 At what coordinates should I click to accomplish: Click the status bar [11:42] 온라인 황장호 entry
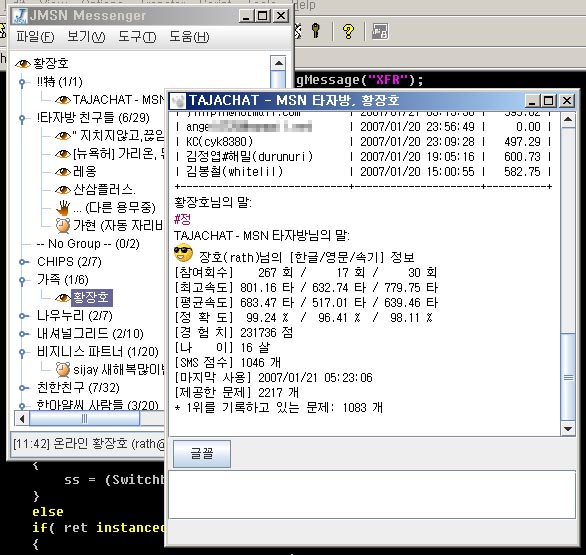pos(89,444)
